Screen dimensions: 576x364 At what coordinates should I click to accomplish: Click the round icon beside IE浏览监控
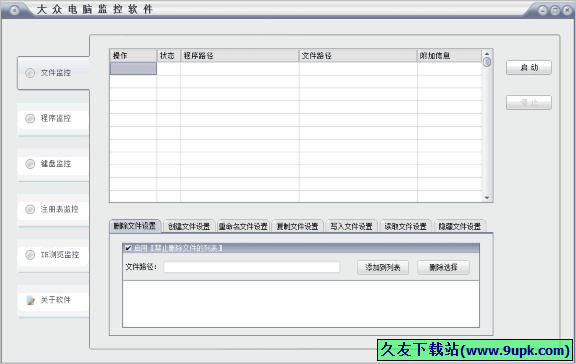(30, 255)
